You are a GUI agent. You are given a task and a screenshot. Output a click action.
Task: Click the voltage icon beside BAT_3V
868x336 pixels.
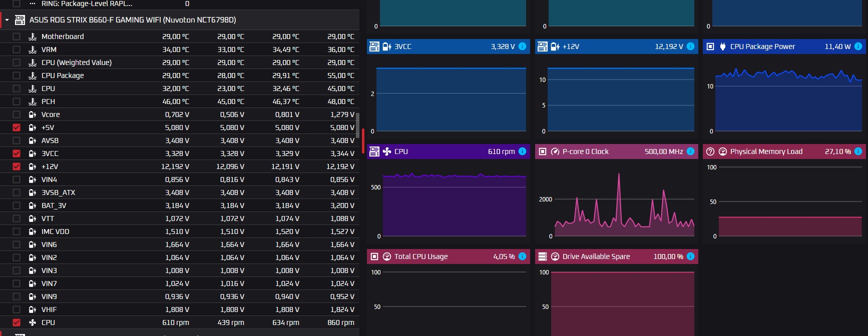click(x=33, y=205)
